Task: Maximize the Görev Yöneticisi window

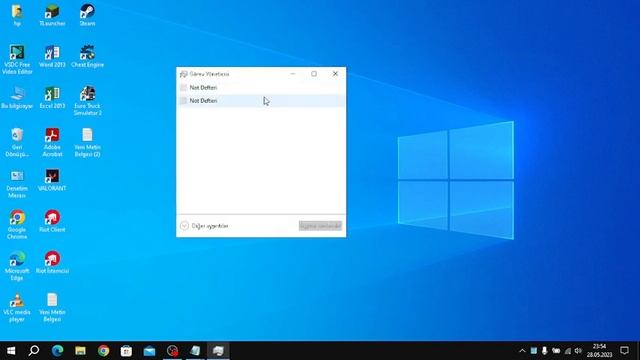Action: click(x=314, y=74)
